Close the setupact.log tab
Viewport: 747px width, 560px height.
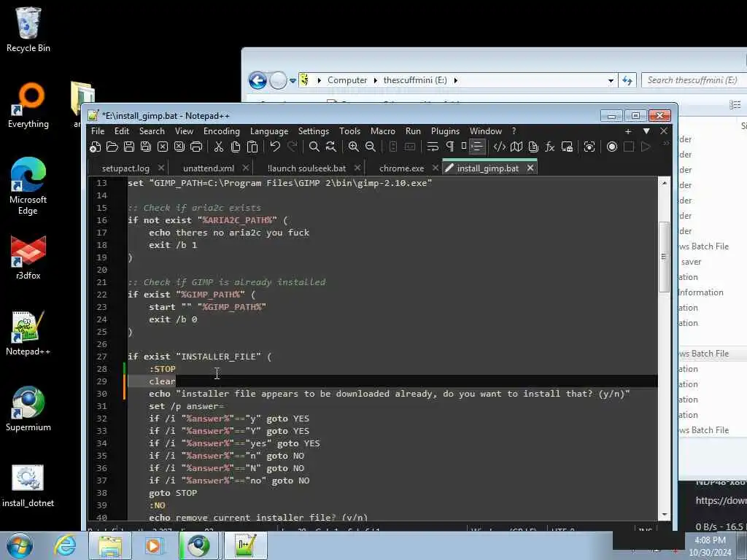161,168
